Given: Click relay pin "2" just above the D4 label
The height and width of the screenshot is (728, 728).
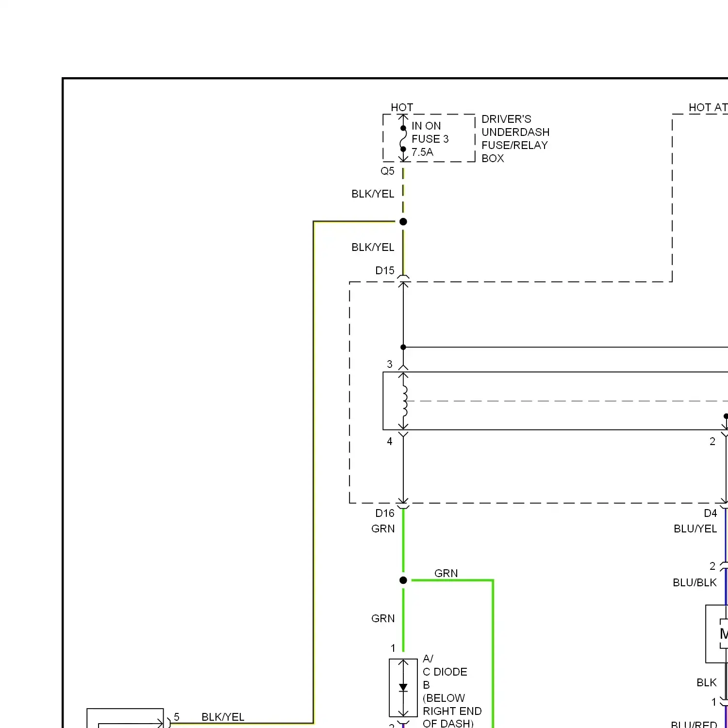Looking at the screenshot, I should pos(712,441).
